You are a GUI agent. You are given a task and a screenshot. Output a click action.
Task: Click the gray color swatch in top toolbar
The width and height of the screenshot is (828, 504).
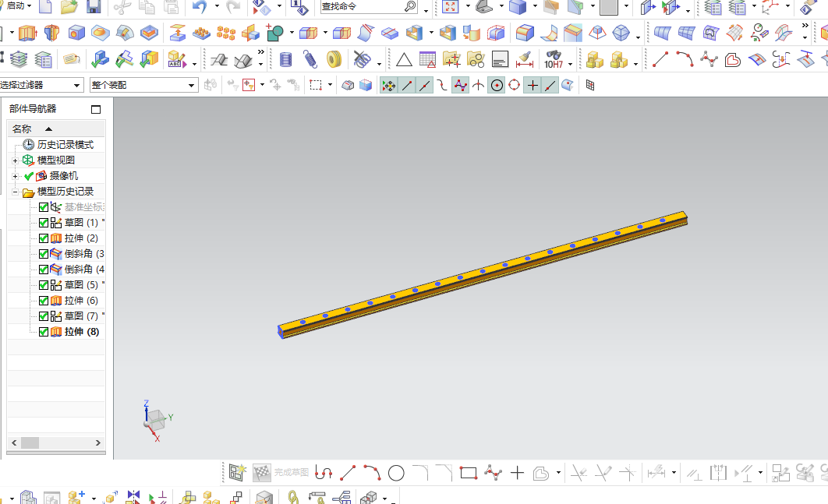pyautogui.click(x=609, y=7)
